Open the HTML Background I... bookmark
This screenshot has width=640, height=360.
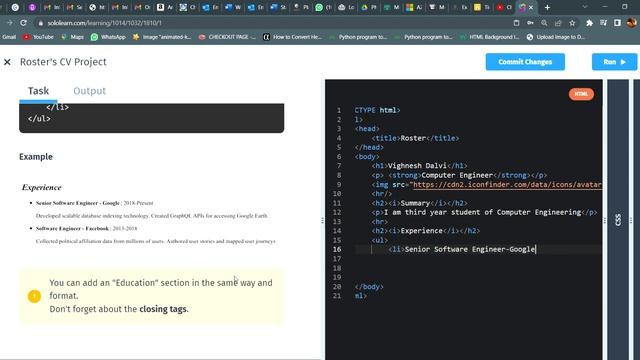click(x=489, y=37)
